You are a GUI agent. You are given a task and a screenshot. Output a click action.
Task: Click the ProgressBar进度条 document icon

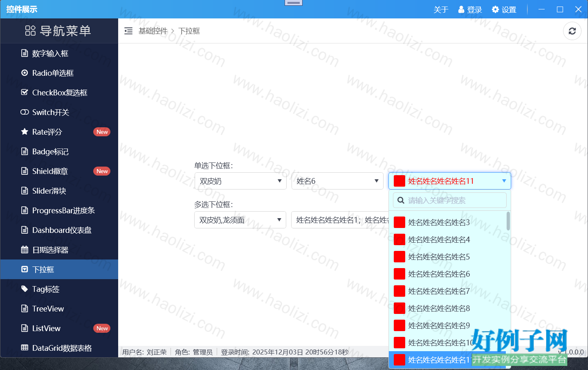click(x=25, y=210)
